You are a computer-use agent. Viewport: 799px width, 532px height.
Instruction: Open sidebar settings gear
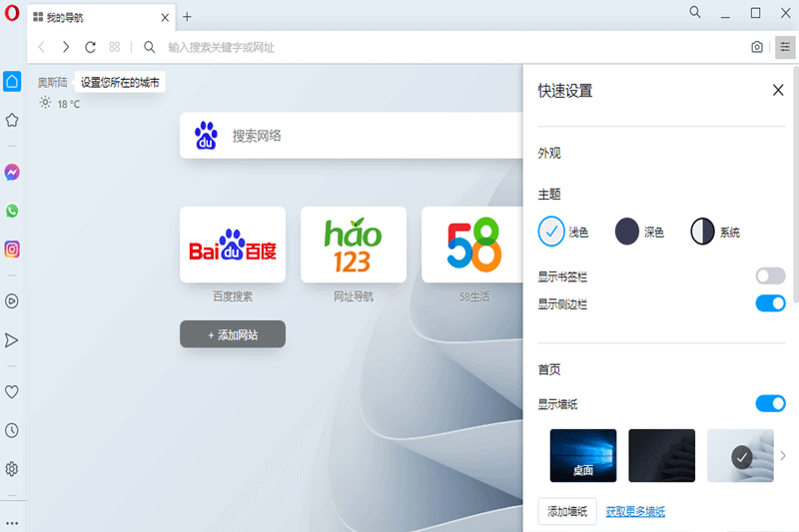tap(12, 469)
